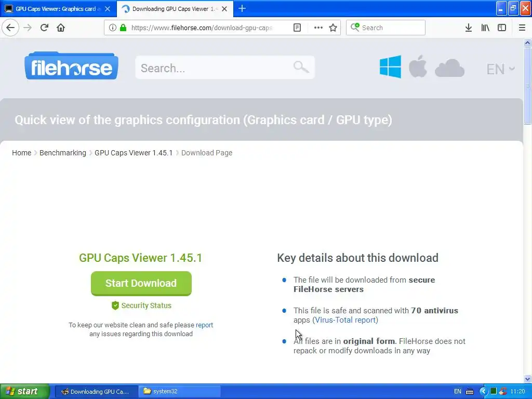Open a new tab with the plus icon
The height and width of the screenshot is (399, 532).
coord(242,8)
